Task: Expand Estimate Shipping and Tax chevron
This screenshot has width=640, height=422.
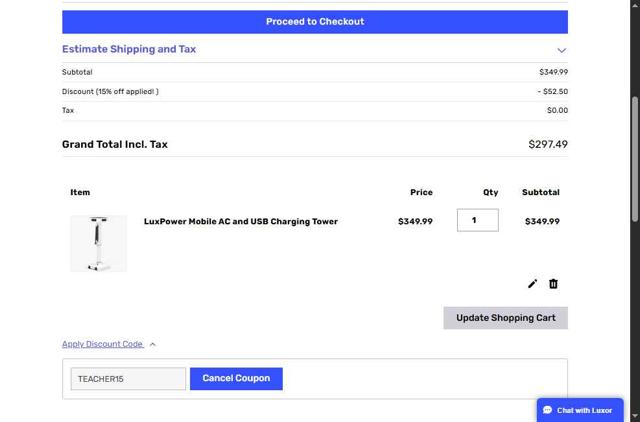Action: click(x=562, y=50)
